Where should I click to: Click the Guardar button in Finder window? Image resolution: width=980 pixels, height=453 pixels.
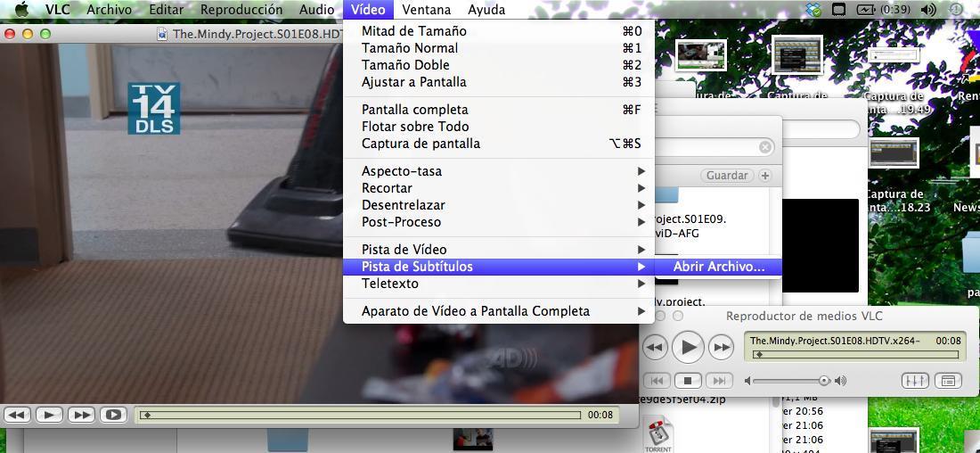(726, 176)
